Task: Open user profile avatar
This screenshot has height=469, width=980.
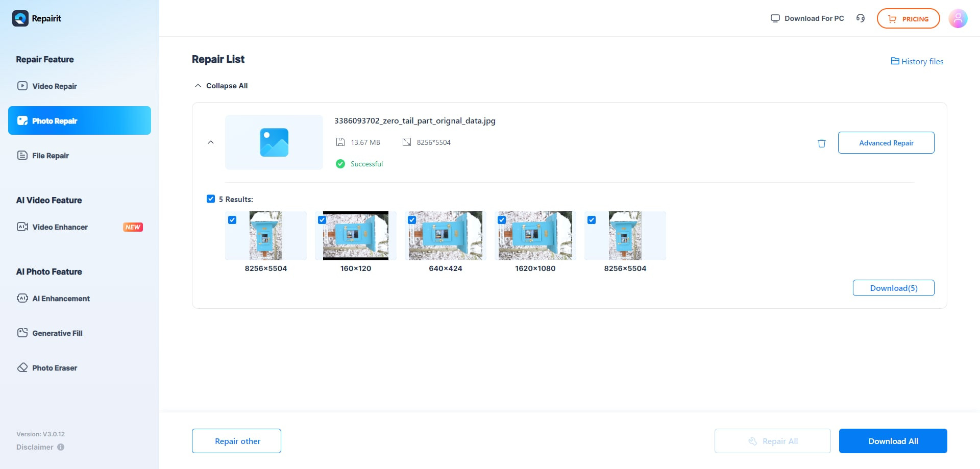Action: coord(958,18)
